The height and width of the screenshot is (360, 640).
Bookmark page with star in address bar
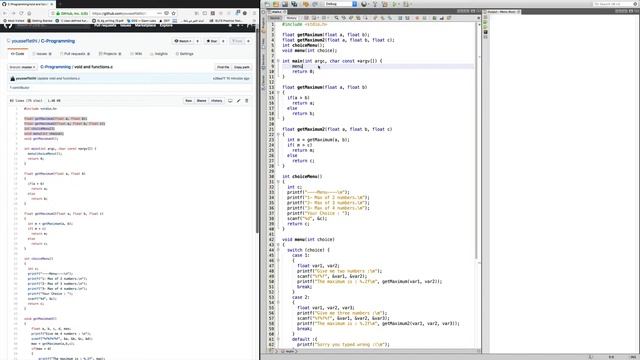(x=173, y=13)
